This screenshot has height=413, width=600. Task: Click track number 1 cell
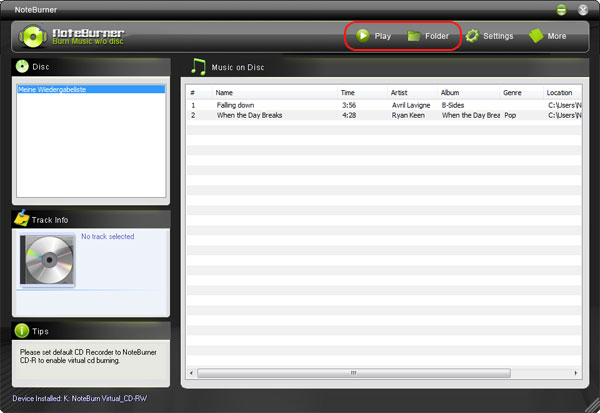193,105
